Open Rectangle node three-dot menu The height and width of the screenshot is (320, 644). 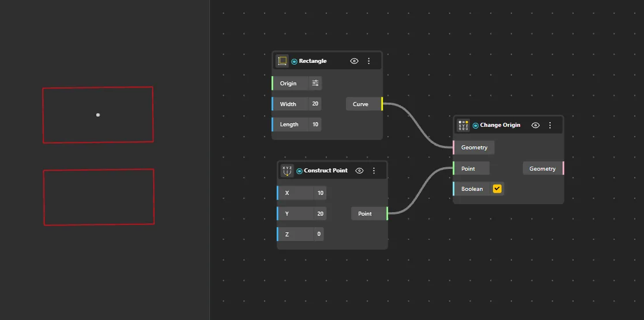(369, 61)
